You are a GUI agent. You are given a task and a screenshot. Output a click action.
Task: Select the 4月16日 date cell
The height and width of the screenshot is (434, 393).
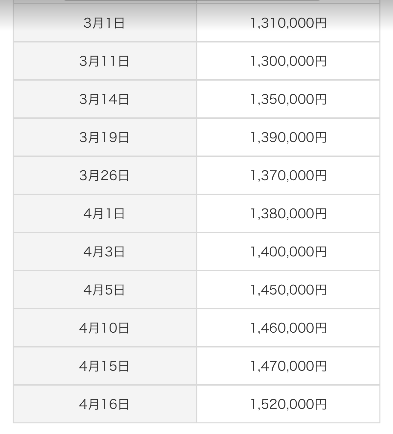pos(105,404)
